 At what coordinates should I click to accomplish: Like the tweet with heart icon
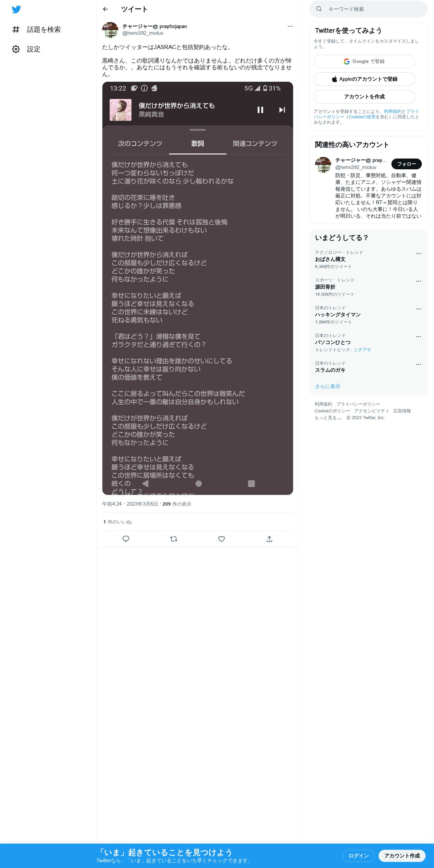point(221,539)
